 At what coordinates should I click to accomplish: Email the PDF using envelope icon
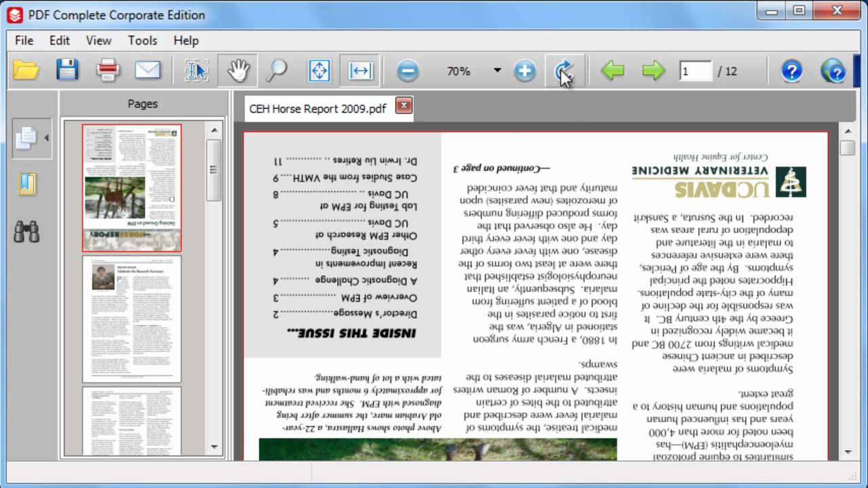coord(148,70)
